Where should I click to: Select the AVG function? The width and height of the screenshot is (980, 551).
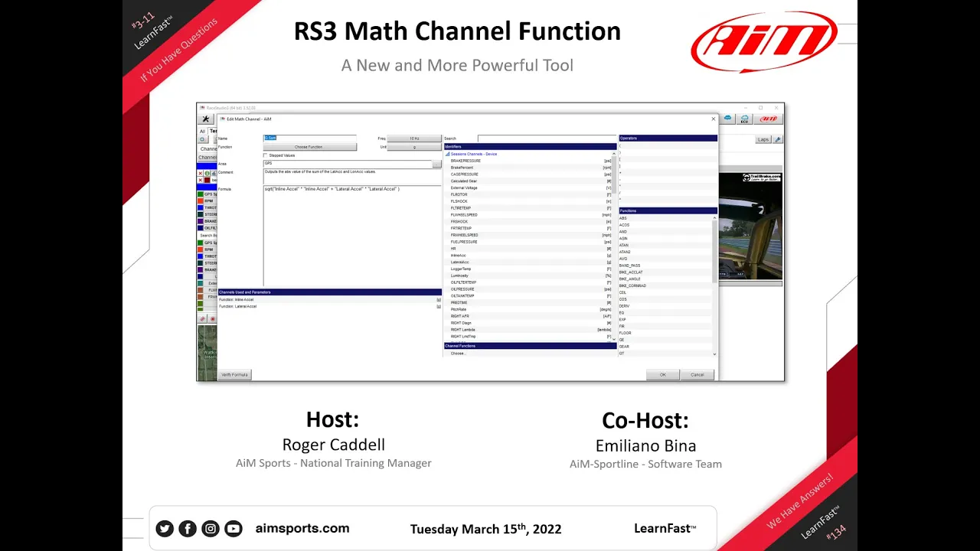pyautogui.click(x=665, y=259)
